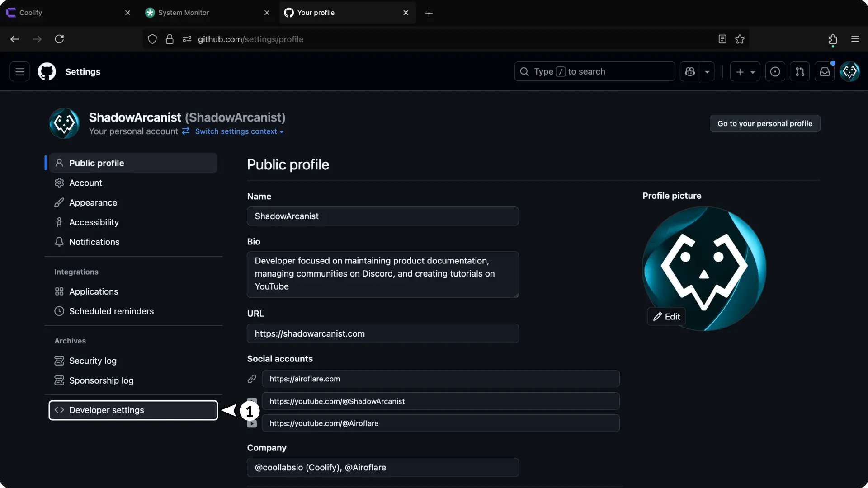Open the Account settings section
This screenshot has width=868, height=488.
tap(85, 183)
